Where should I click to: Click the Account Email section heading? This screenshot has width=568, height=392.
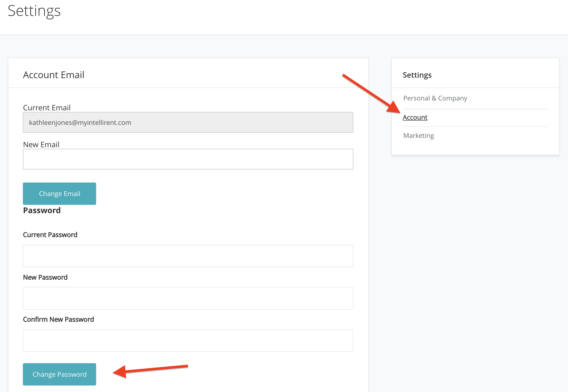click(x=54, y=75)
